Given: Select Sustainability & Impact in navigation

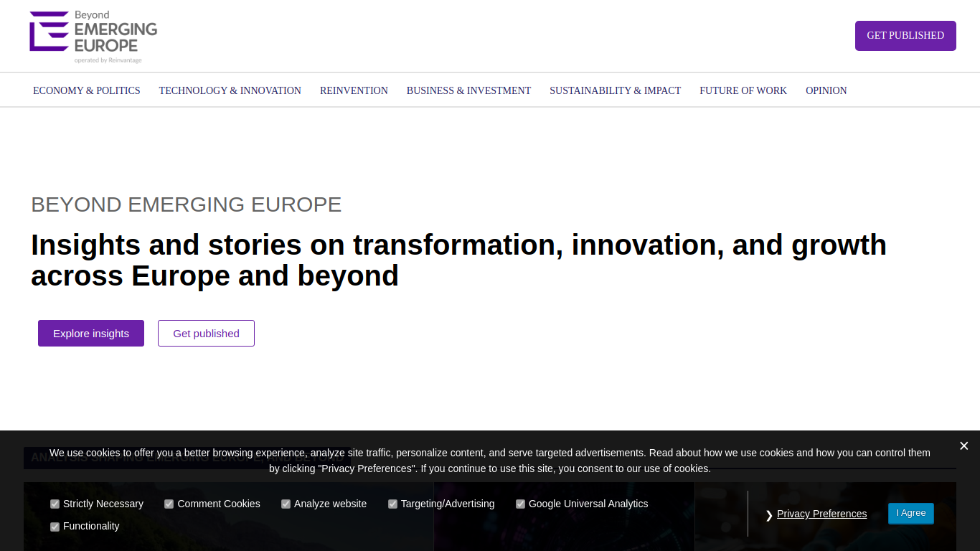Looking at the screenshot, I should coord(616,90).
